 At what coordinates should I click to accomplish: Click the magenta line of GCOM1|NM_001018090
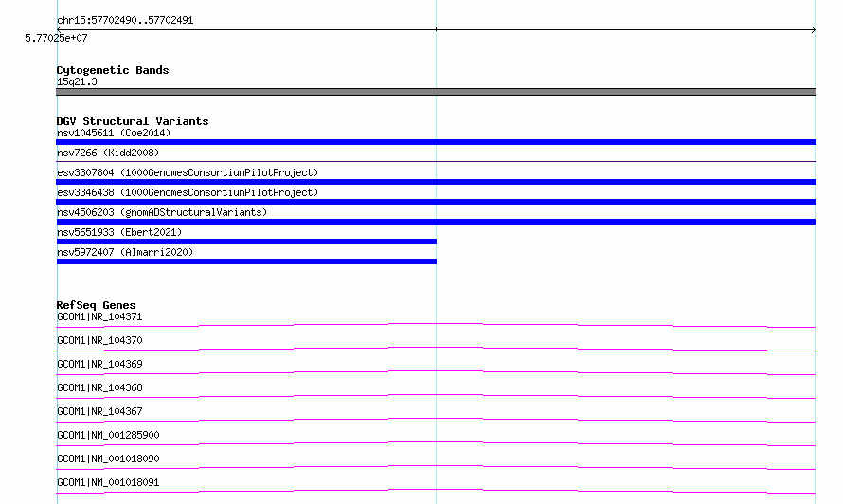tap(436, 467)
